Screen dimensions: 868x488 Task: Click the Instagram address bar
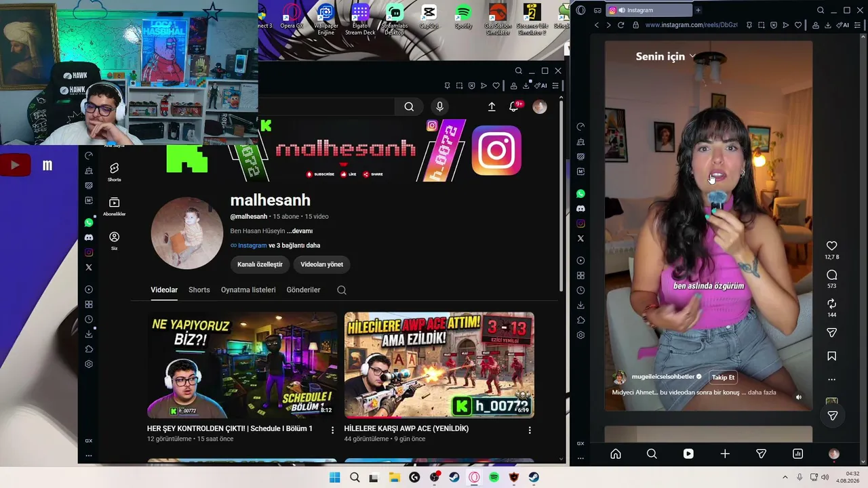click(692, 25)
